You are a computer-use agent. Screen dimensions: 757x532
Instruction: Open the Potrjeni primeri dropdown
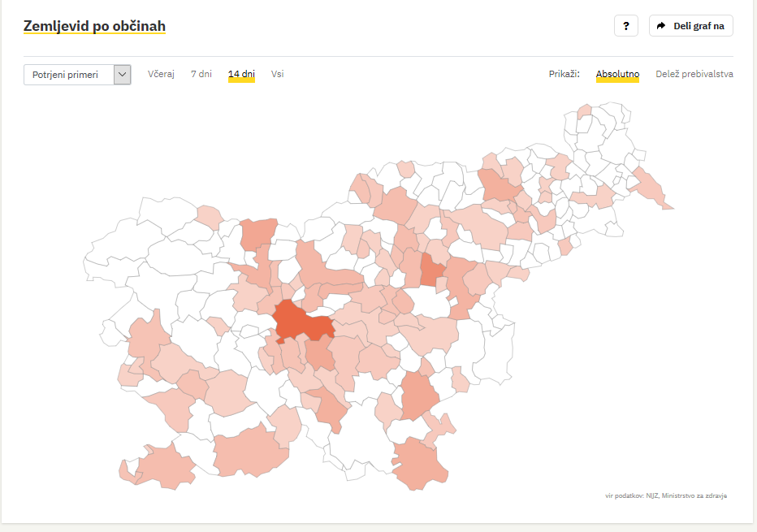pos(77,75)
